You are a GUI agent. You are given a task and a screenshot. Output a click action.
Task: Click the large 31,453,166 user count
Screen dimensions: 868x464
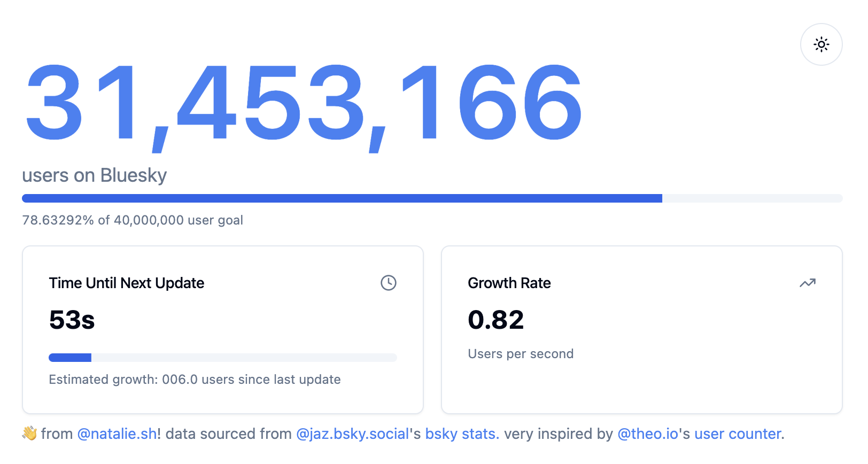pos(304,103)
